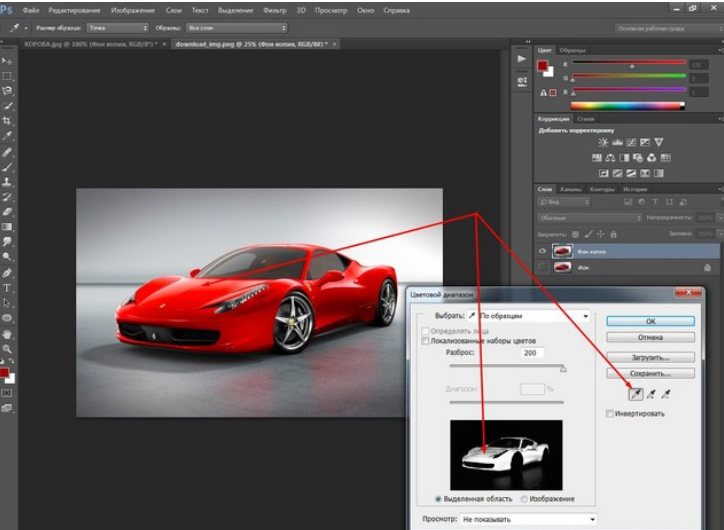Open the Просмотр dropdown
Viewport: 724px width, 530px height.
coord(529,519)
